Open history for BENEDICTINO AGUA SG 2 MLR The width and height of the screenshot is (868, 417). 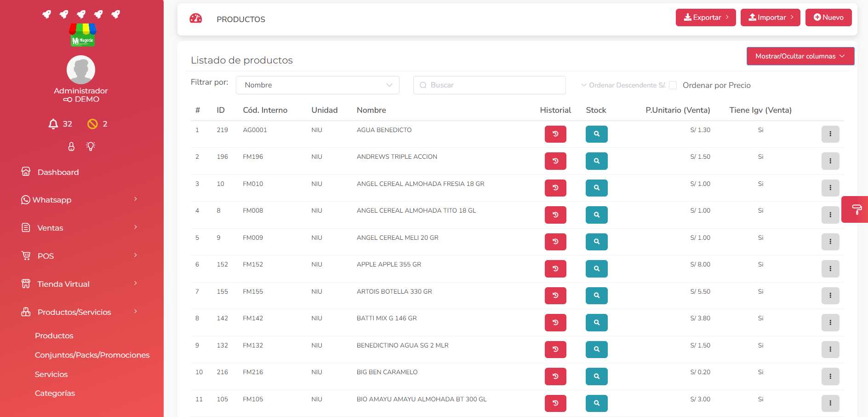point(555,349)
